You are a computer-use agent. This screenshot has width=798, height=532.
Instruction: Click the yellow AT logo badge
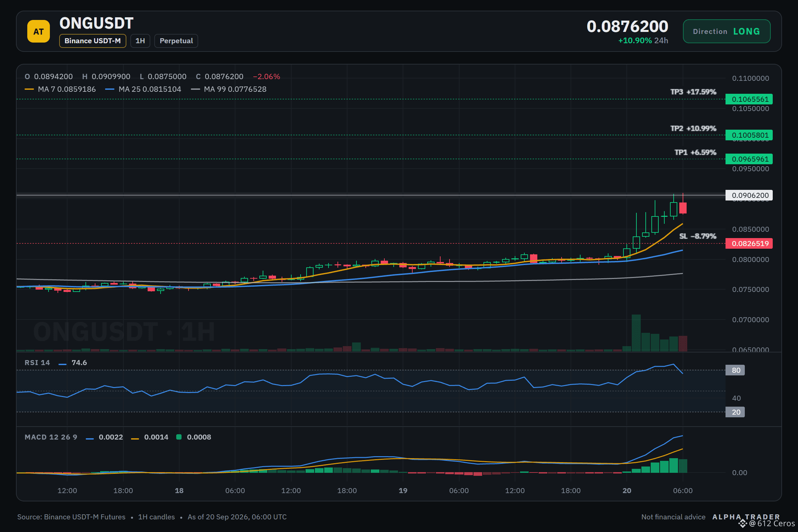pyautogui.click(x=38, y=31)
